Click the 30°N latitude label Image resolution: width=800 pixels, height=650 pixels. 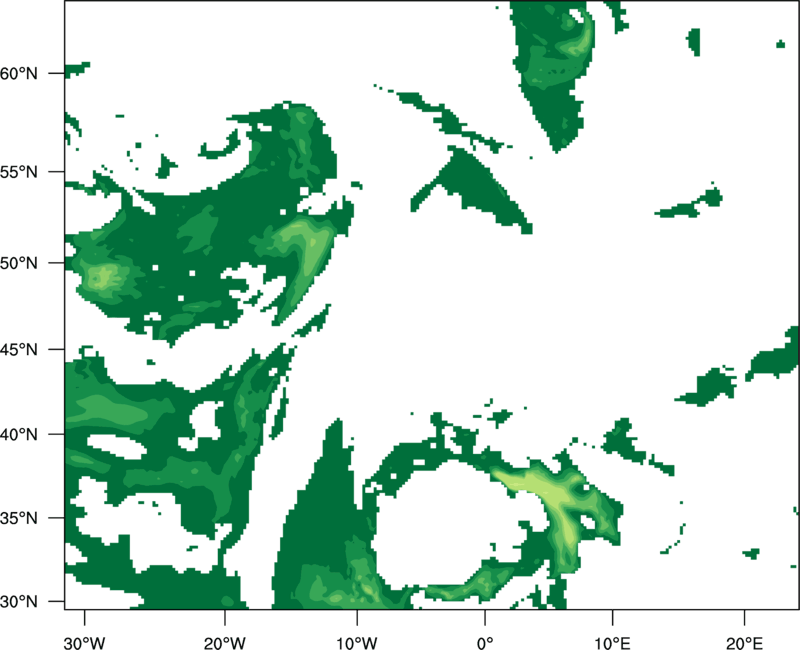(19, 602)
